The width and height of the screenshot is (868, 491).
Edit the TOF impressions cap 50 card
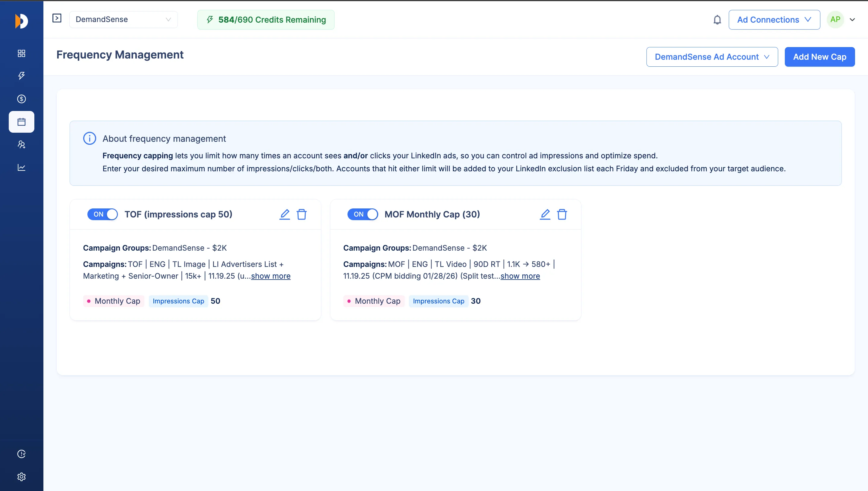tap(285, 214)
